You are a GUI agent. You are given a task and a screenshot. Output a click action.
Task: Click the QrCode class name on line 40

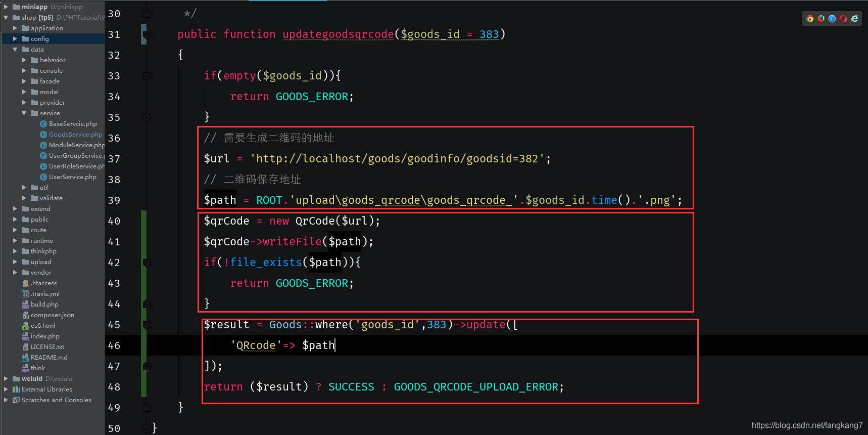(315, 221)
